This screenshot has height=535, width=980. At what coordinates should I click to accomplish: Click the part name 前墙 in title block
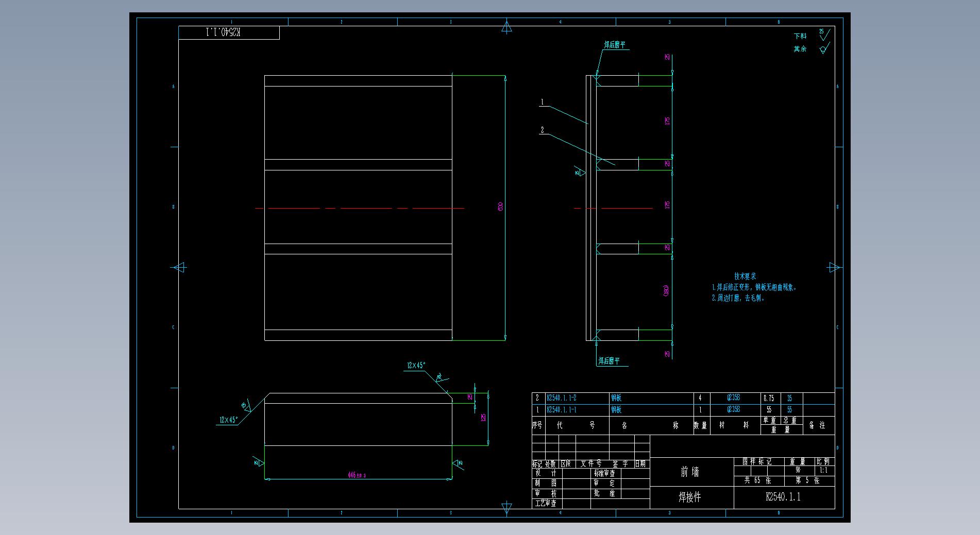pyautogui.click(x=690, y=472)
